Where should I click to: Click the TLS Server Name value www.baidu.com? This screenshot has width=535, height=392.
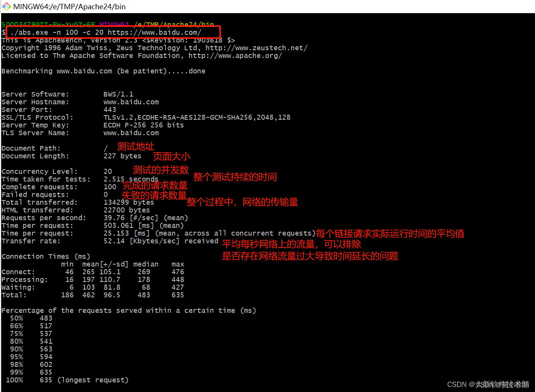click(x=131, y=133)
